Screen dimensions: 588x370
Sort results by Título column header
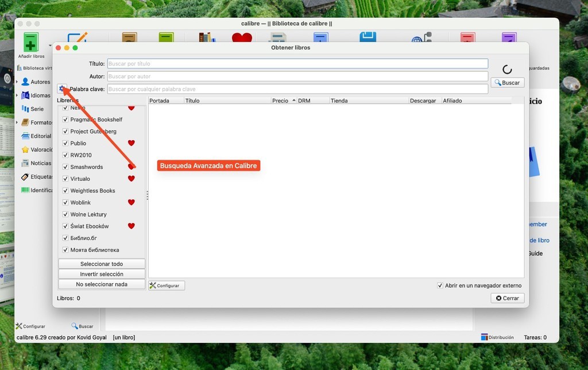pos(227,101)
